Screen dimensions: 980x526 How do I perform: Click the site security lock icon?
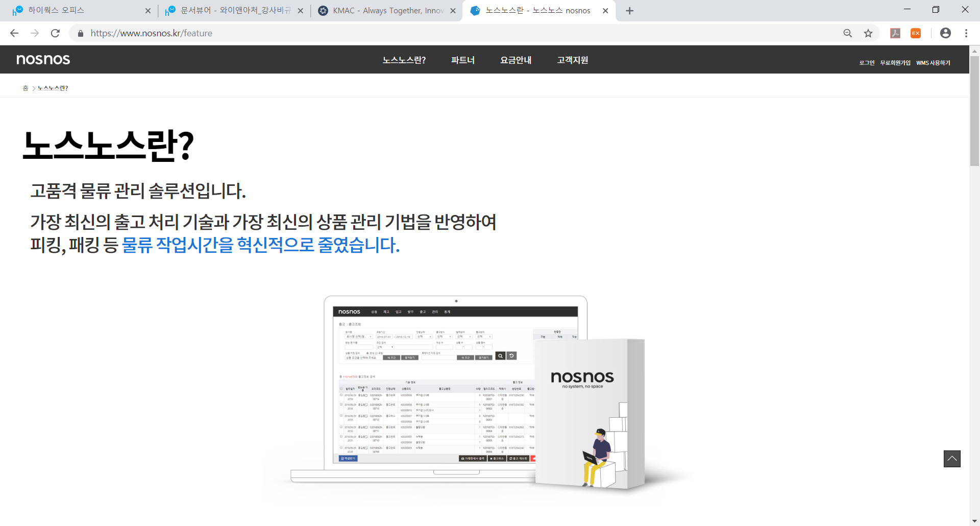tap(80, 33)
